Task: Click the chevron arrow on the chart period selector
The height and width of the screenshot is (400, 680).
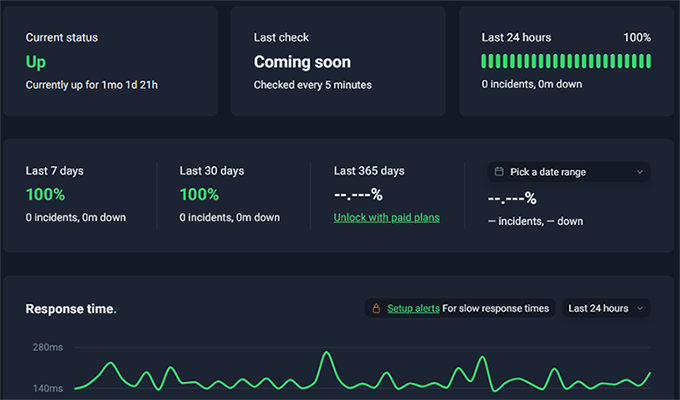Action: 640,309
